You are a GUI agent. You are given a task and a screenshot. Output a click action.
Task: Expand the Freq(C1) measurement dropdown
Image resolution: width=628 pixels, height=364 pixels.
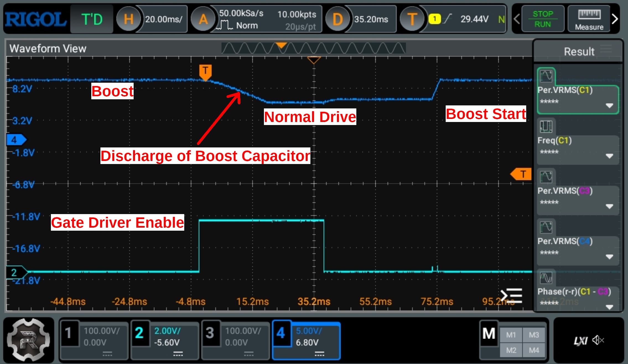[x=609, y=156]
